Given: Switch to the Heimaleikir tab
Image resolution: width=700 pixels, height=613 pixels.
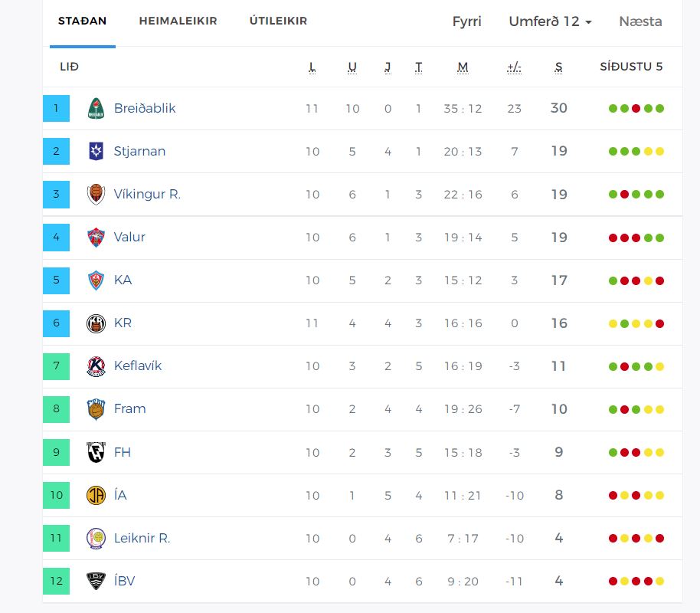Looking at the screenshot, I should click(x=178, y=21).
